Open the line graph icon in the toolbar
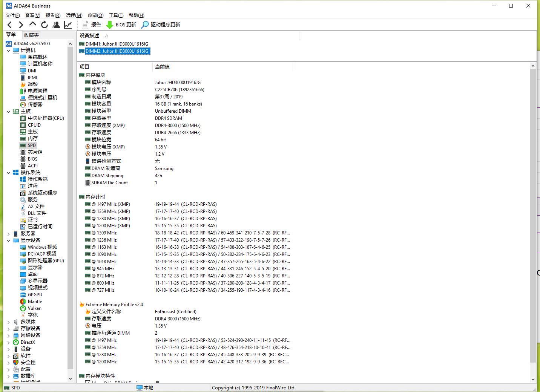 click(68, 25)
